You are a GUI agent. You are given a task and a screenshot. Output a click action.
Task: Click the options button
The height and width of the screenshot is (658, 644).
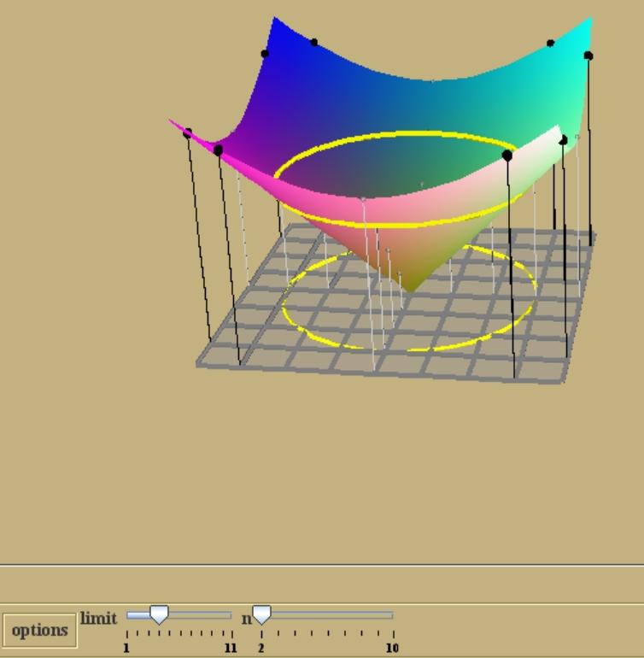click(x=39, y=631)
